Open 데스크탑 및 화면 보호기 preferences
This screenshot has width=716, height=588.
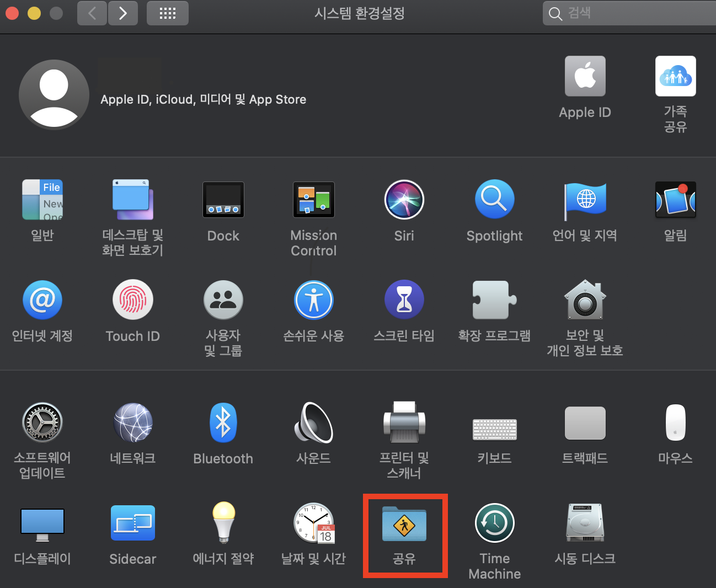pyautogui.click(x=133, y=200)
